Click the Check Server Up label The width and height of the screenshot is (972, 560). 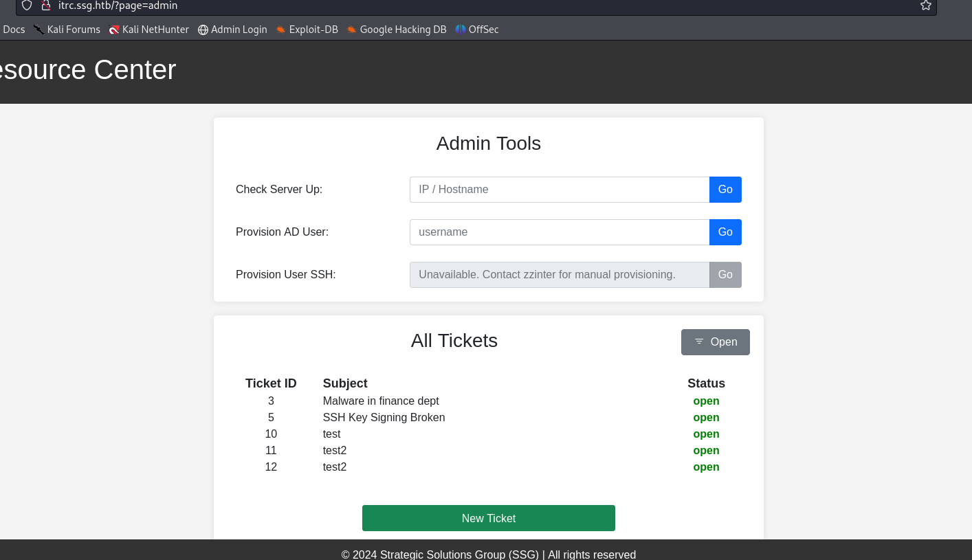(279, 190)
